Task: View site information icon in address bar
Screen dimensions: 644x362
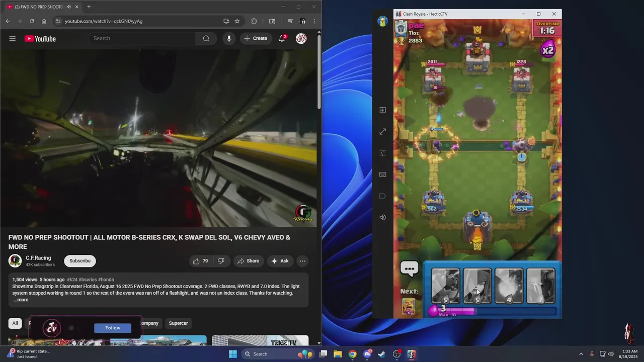Action: pos(58,21)
